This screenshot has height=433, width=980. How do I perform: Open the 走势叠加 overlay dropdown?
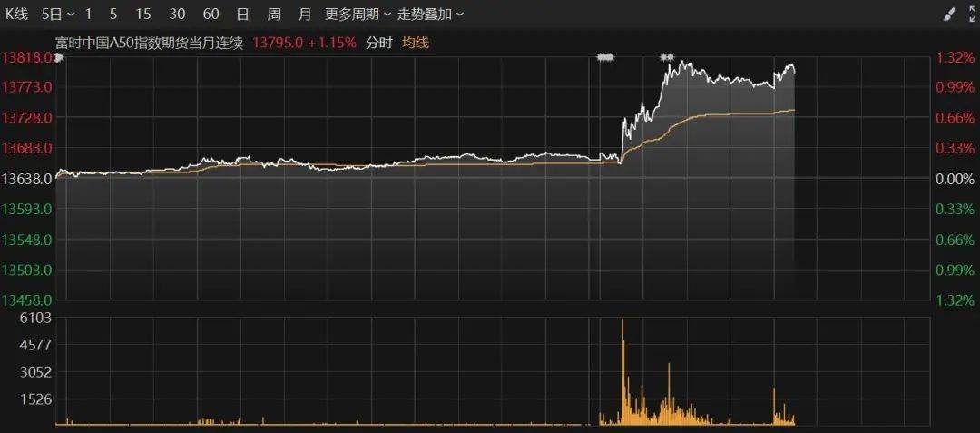tap(430, 15)
